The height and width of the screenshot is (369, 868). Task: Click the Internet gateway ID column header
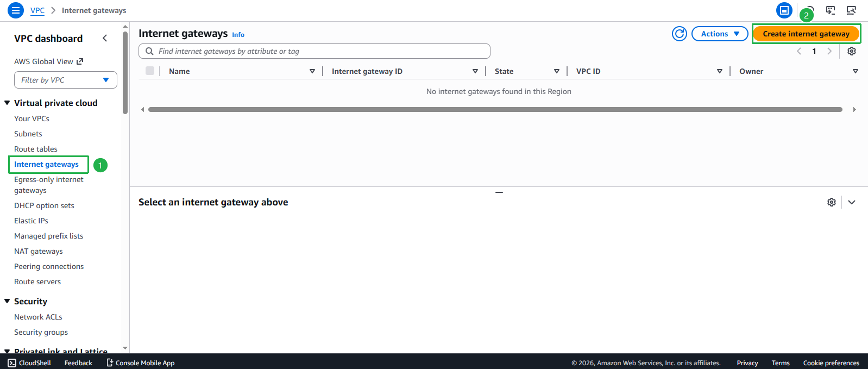(x=367, y=71)
